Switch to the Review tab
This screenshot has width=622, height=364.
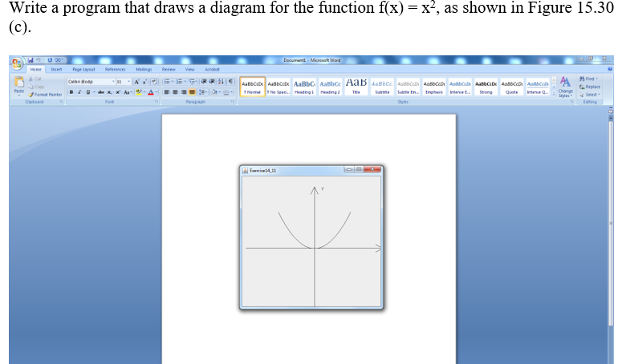[x=169, y=69]
